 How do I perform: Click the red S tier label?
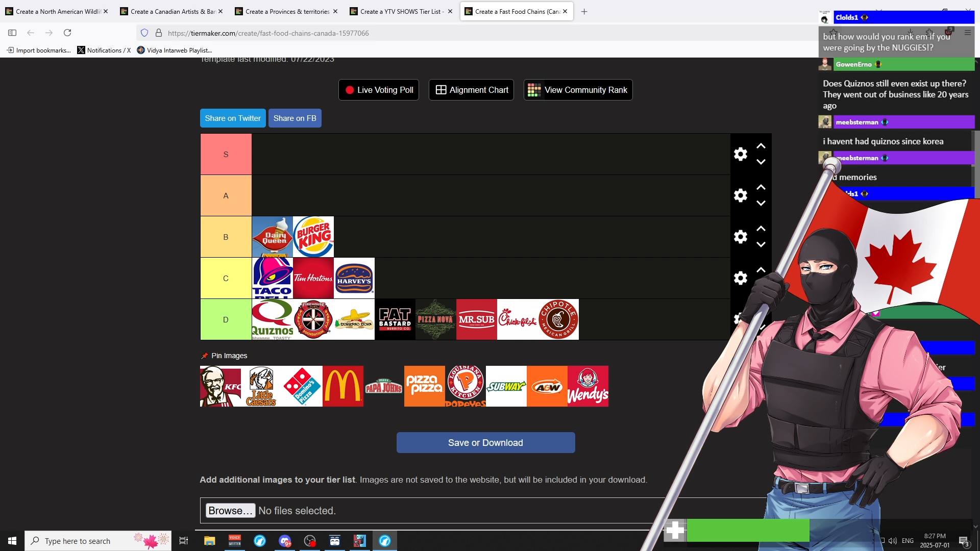pos(226,154)
